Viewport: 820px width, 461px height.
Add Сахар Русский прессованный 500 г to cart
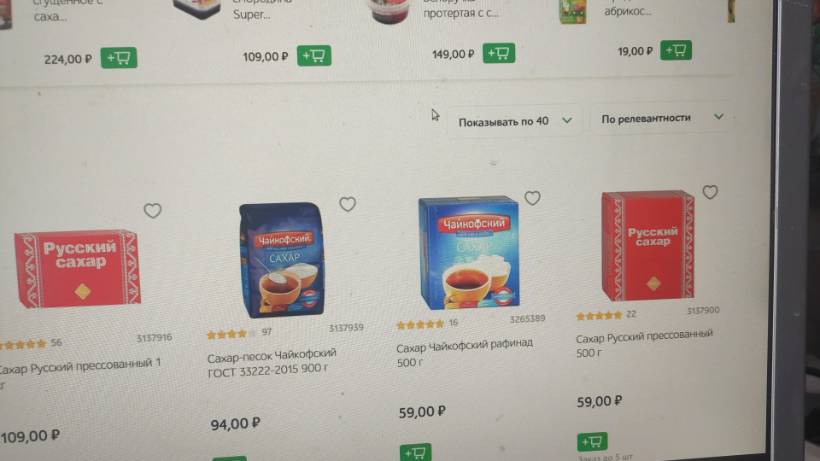(592, 442)
